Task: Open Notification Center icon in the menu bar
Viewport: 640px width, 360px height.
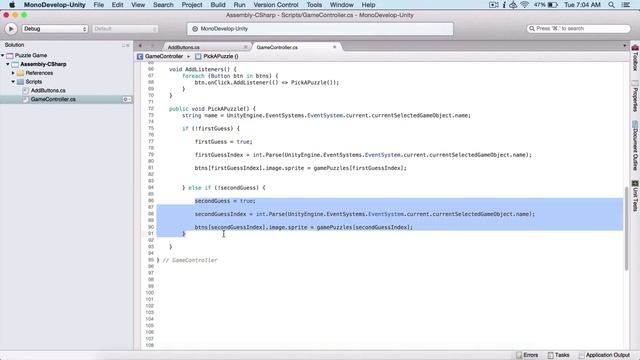Action: click(x=625, y=5)
